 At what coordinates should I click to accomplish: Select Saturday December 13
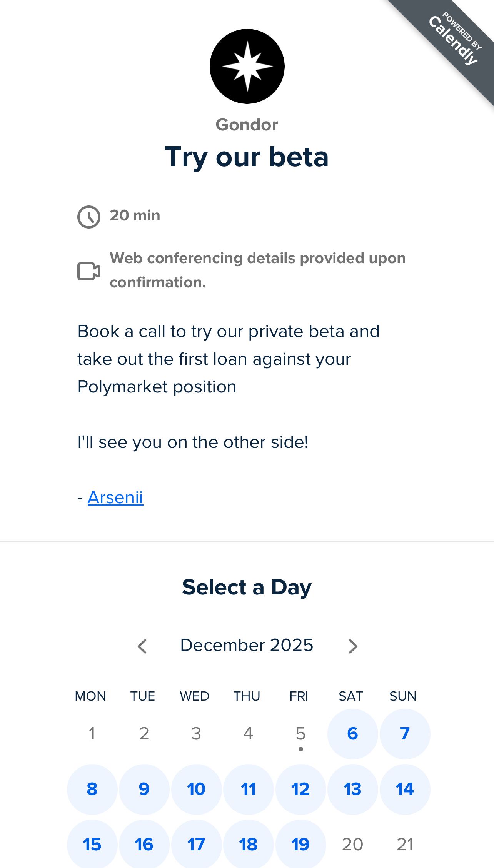352,789
